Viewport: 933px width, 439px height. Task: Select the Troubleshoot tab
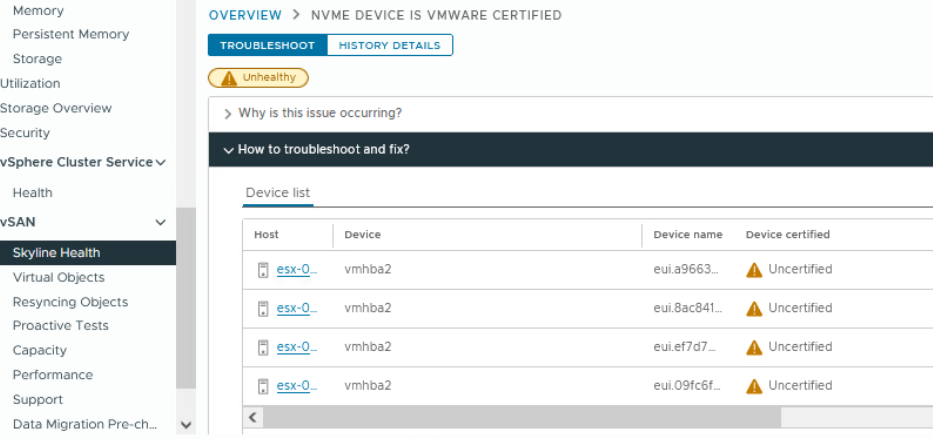pos(267,46)
